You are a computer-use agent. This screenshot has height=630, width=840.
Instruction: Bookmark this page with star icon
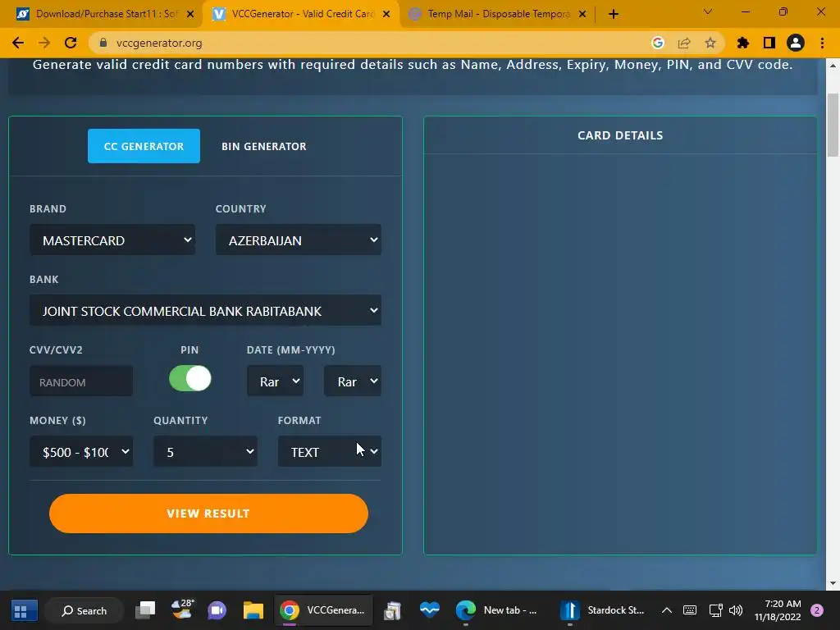pos(710,43)
